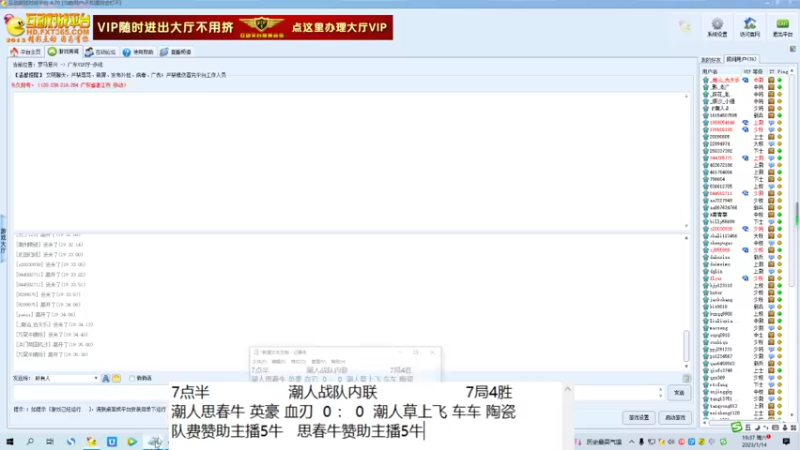This screenshot has width=800, height=450.
Task: Open taskbar Task View icon
Action: click(x=50, y=441)
